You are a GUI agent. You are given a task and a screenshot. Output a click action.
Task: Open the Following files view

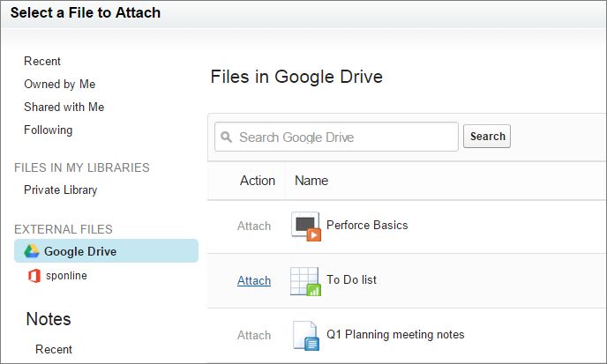point(48,130)
